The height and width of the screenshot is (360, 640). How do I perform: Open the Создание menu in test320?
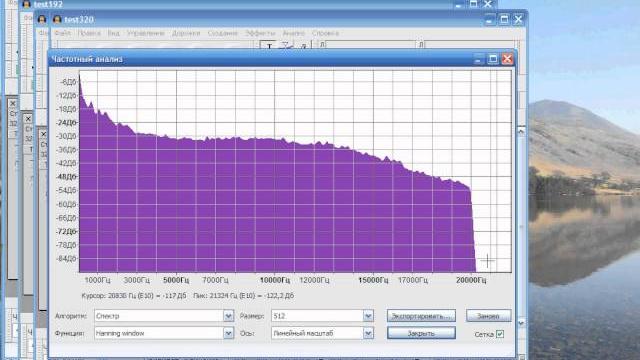pos(222,33)
